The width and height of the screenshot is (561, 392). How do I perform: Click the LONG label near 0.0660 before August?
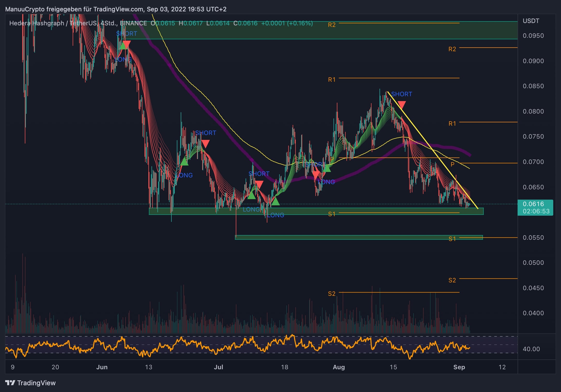[327, 182]
